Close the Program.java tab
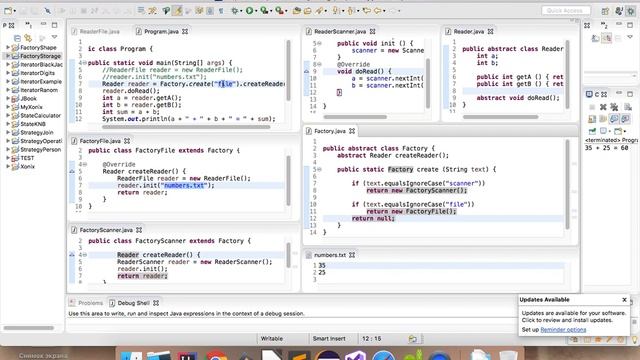640x360 pixels. click(x=185, y=31)
